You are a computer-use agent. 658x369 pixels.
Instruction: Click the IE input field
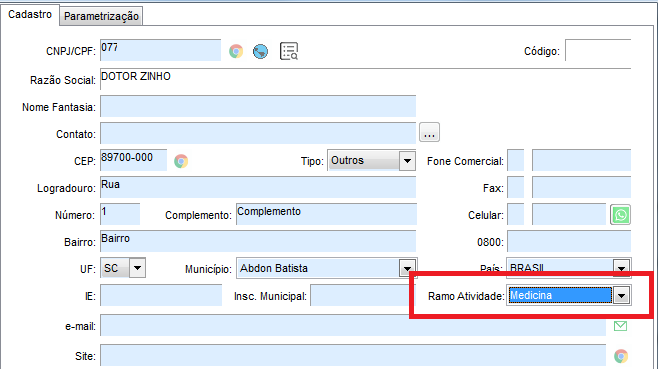pos(161,295)
